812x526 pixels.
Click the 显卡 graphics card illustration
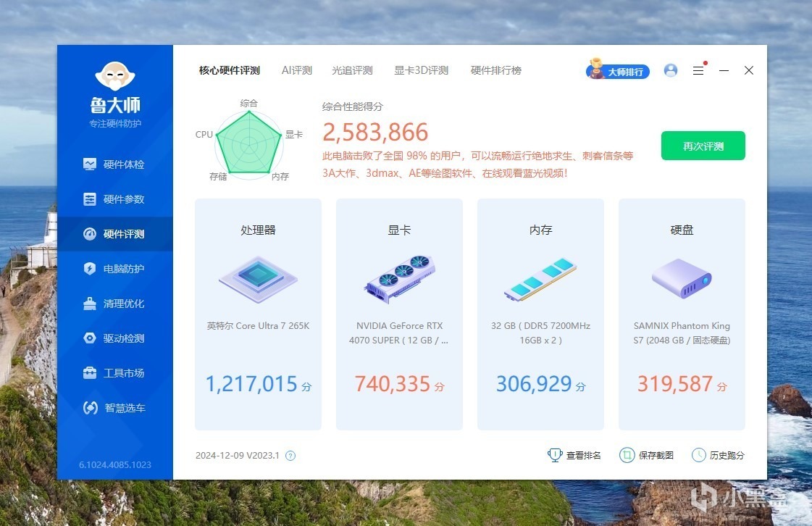pos(400,279)
